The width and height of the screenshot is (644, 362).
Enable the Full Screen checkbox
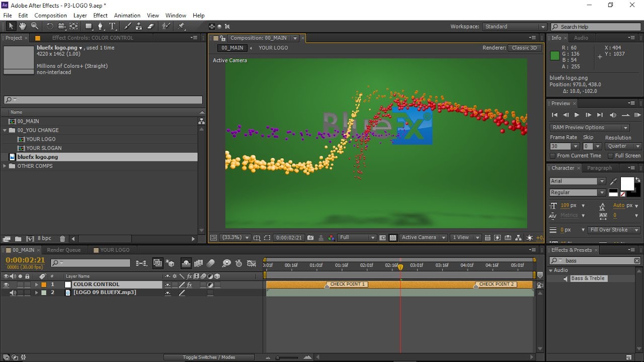610,156
